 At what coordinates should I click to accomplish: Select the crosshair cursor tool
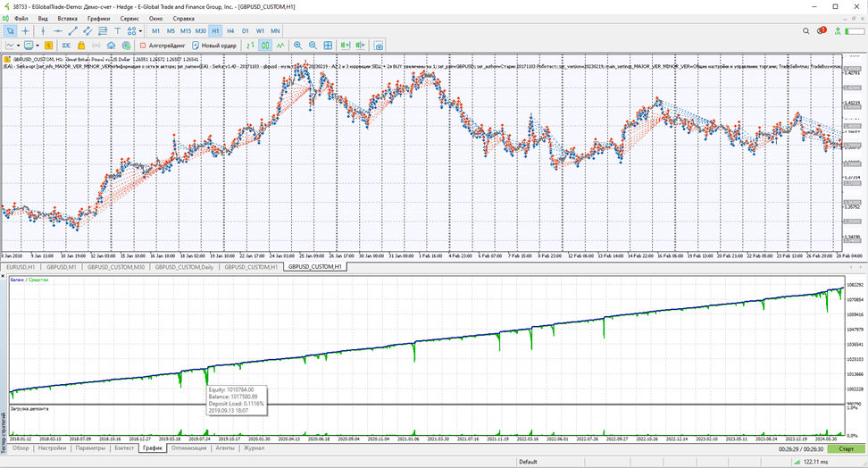pos(26,31)
